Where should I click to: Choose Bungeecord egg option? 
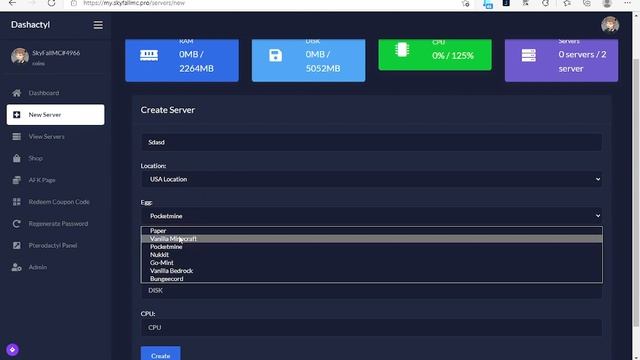(371, 279)
